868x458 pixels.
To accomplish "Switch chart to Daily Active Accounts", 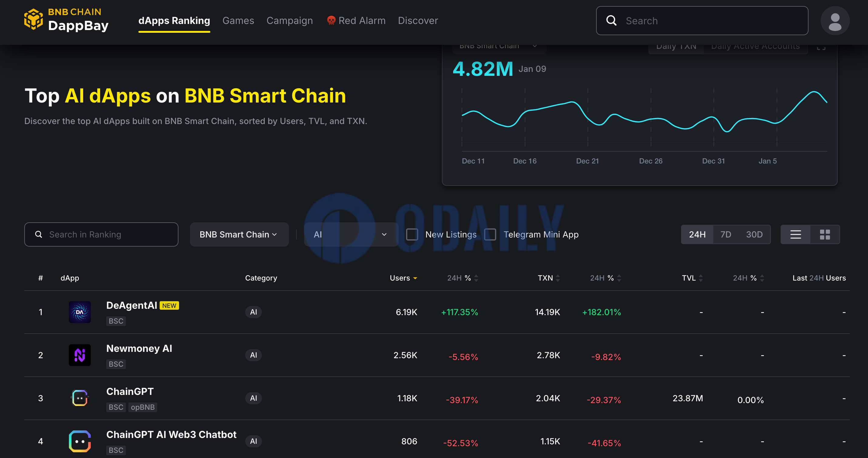I will click(x=755, y=48).
